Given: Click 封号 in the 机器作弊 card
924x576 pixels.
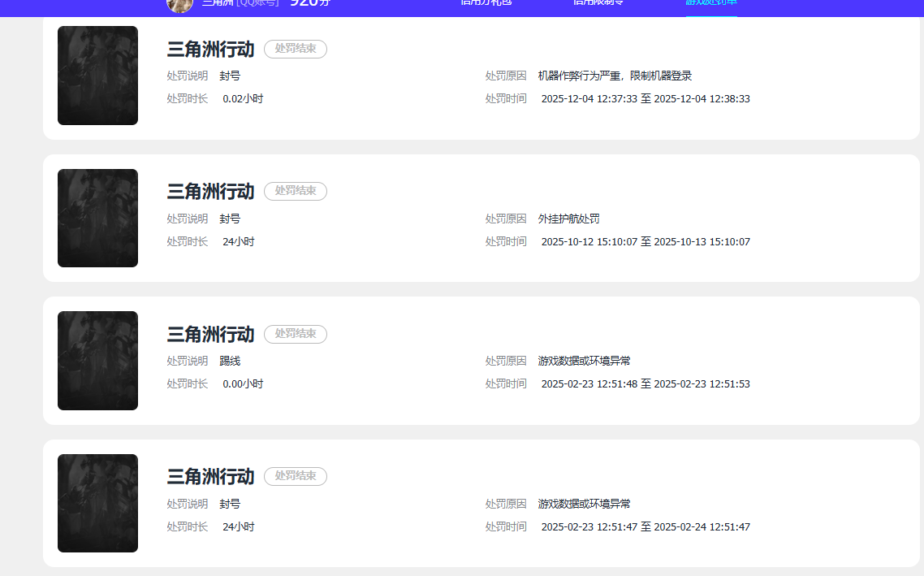Looking at the screenshot, I should click(x=230, y=76).
